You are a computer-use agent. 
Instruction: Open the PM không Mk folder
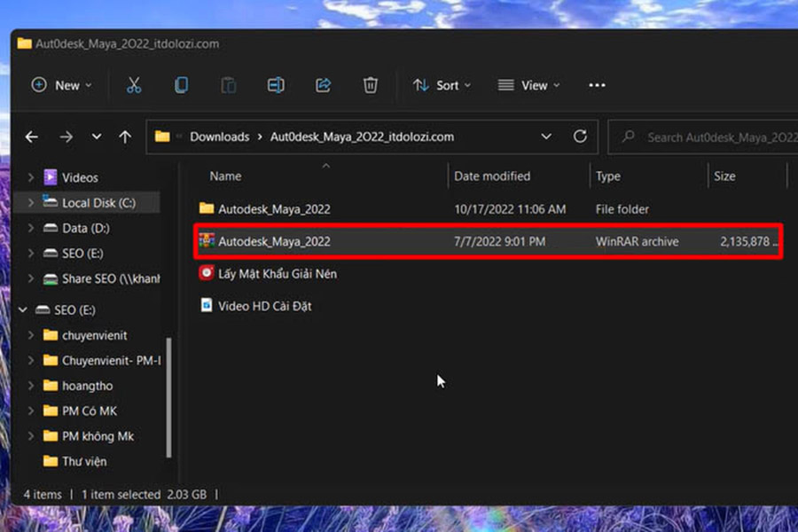pyautogui.click(x=98, y=436)
